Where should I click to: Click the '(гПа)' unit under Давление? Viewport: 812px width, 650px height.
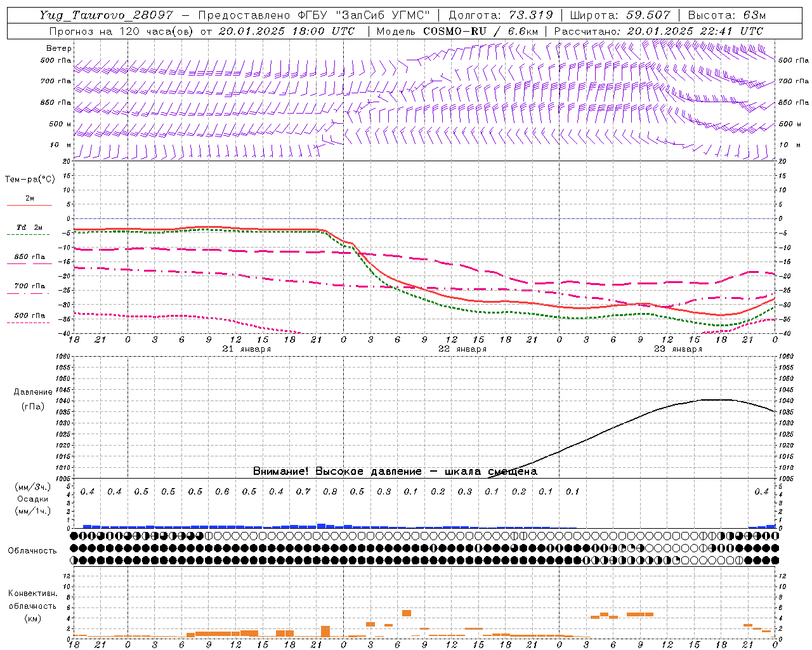click(33, 406)
